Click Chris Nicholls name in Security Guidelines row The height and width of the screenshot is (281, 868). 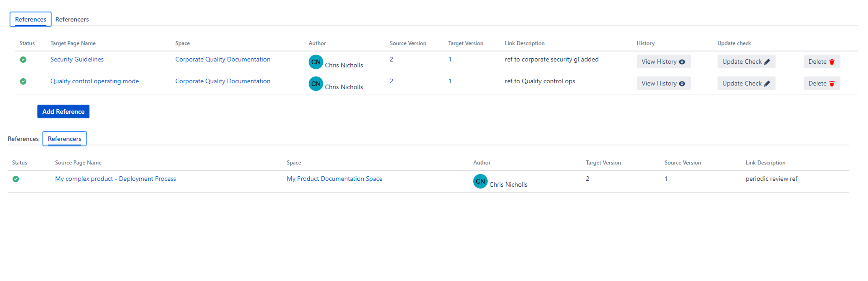click(x=344, y=65)
